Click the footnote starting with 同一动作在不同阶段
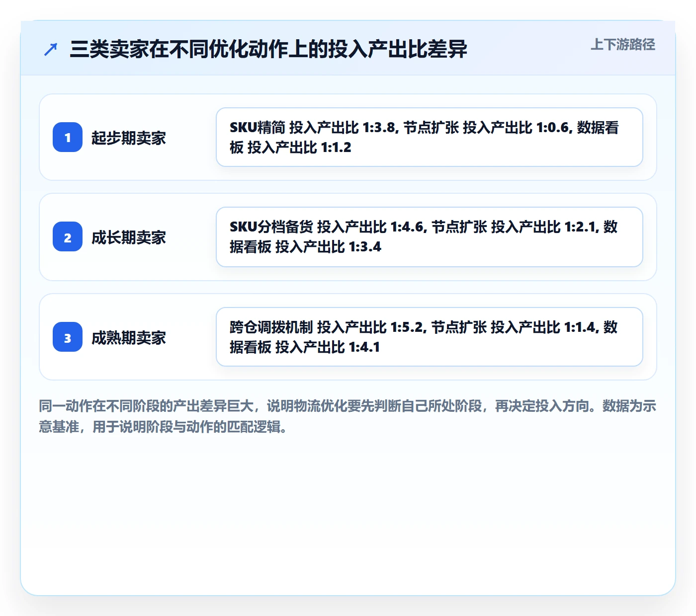 pyautogui.click(x=348, y=416)
